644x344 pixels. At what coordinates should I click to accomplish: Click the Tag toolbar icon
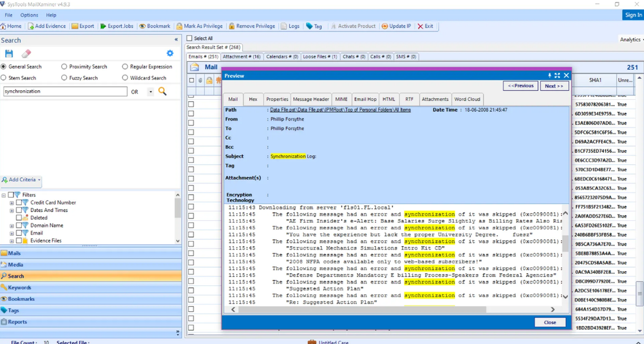(309, 26)
